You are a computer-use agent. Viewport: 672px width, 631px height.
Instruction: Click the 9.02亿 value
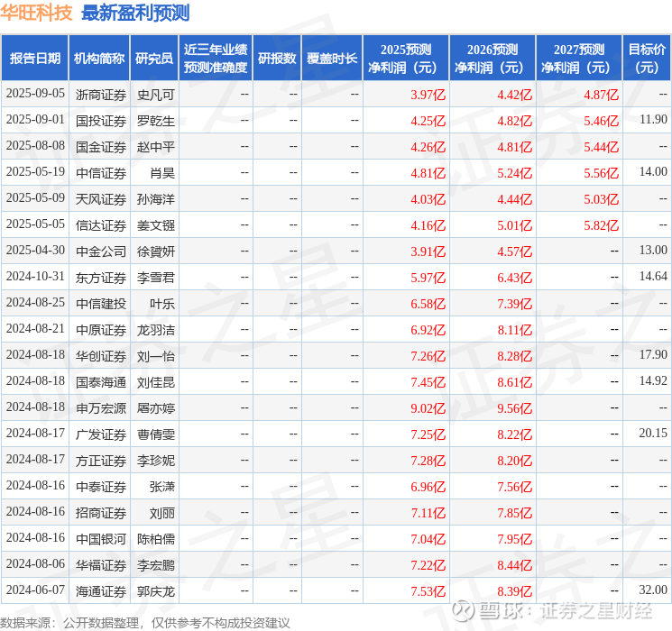coord(428,408)
